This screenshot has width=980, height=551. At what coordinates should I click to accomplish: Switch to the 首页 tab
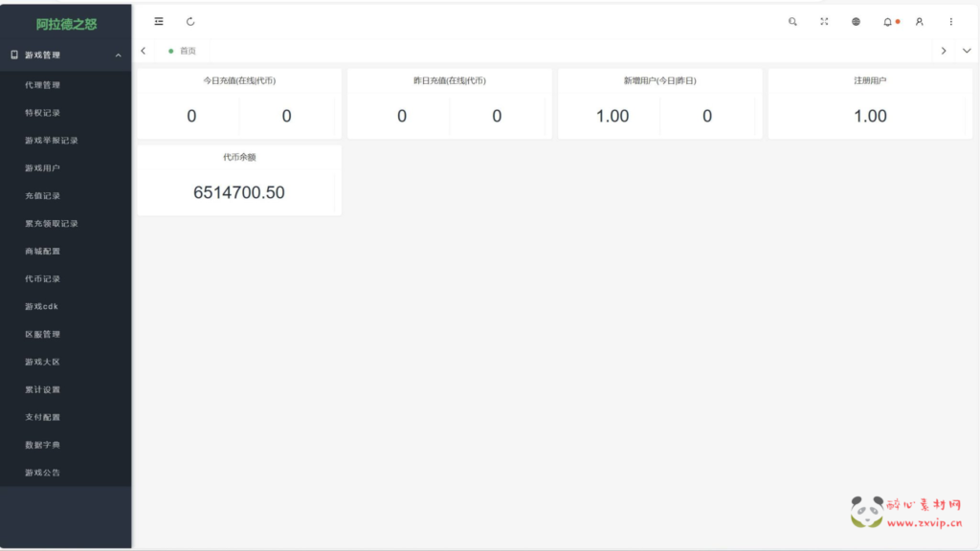click(187, 51)
